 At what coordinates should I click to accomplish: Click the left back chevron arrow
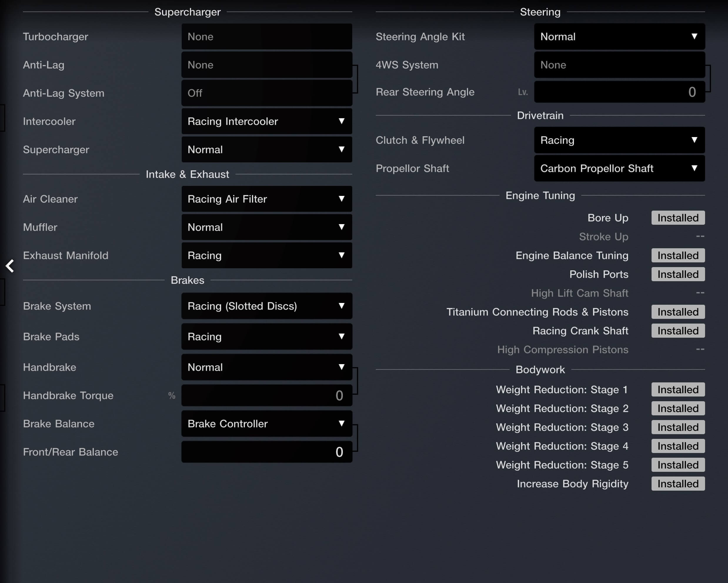[10, 266]
